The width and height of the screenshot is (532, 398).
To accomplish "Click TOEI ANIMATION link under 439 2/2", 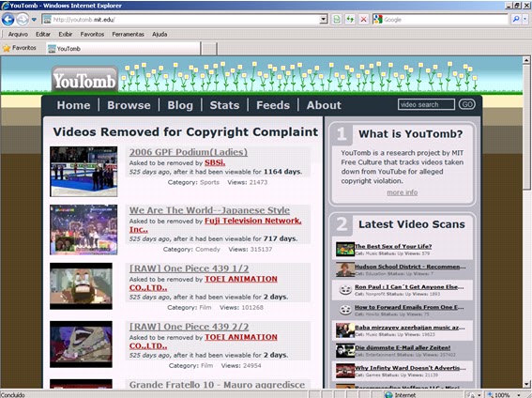I will [204, 342].
